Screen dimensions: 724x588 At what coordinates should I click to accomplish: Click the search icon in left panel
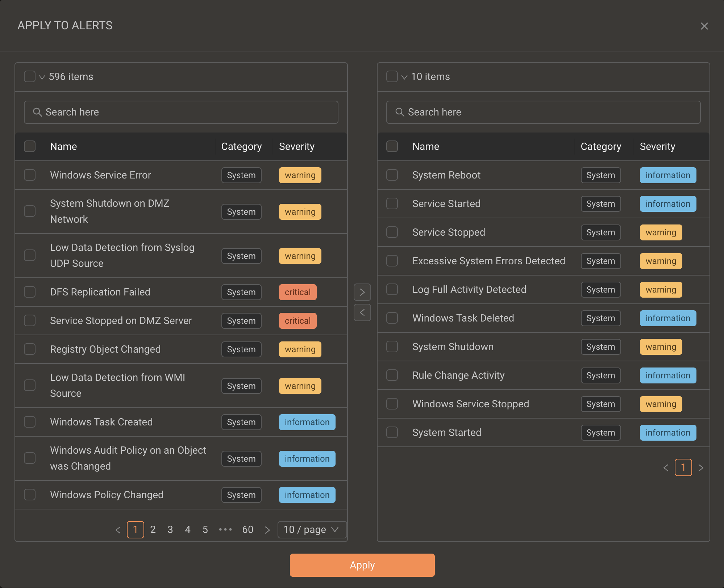click(37, 112)
